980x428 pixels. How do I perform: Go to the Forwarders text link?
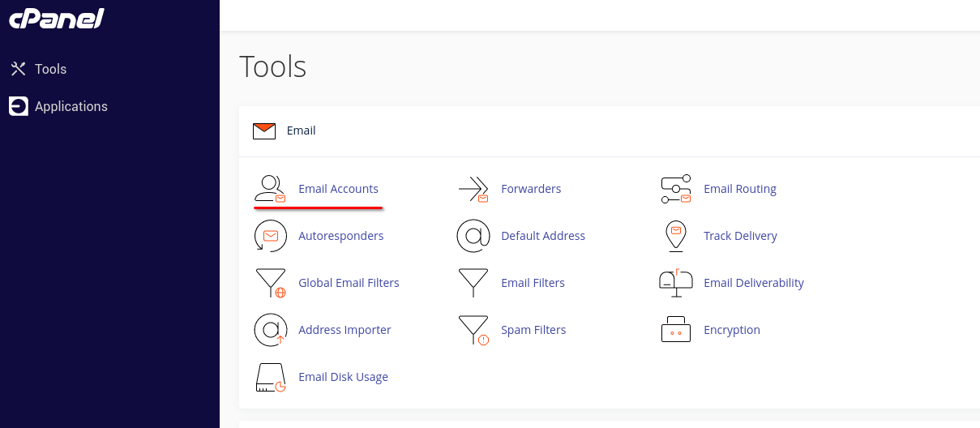531,189
